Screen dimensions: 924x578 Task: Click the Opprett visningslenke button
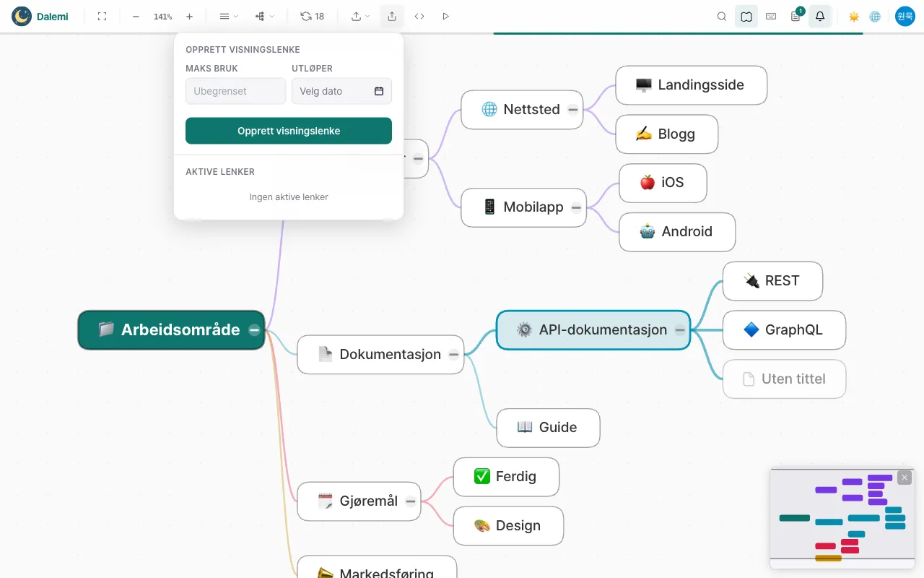tap(289, 131)
